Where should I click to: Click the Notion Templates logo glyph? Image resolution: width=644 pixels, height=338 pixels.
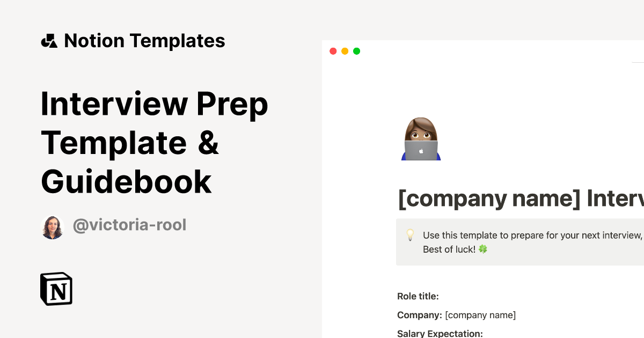(x=49, y=40)
